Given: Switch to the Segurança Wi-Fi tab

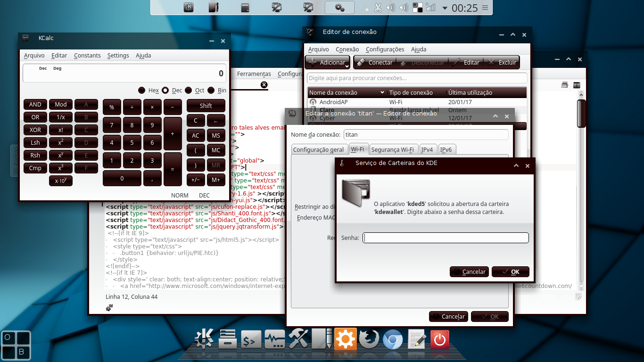Looking at the screenshot, I should click(392, 149).
